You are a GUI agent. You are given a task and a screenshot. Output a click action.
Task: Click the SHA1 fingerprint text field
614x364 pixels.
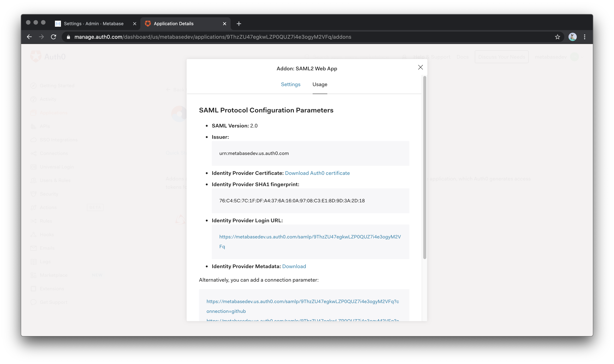[310, 200]
